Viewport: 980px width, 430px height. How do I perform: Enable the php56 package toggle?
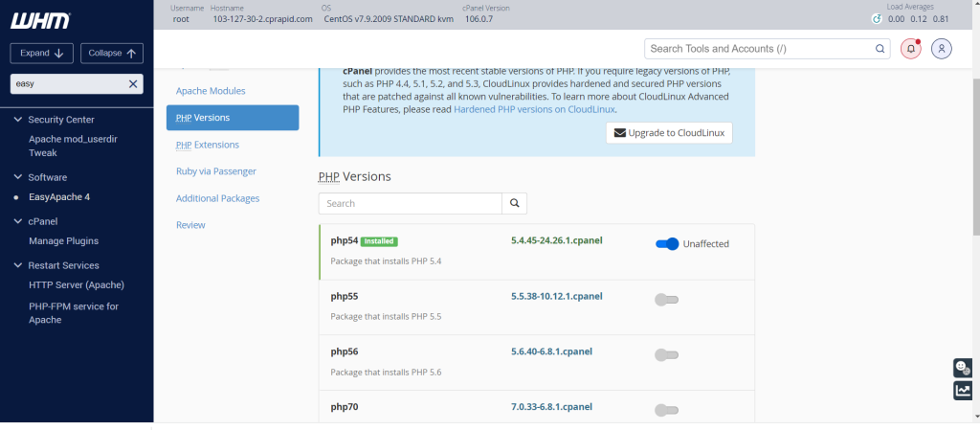[x=666, y=355]
